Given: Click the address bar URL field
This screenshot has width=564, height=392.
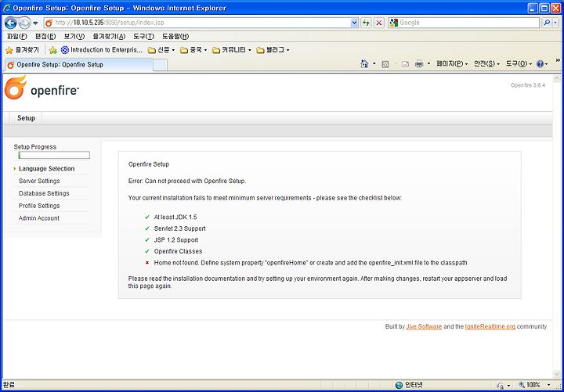Looking at the screenshot, I should click(x=197, y=23).
